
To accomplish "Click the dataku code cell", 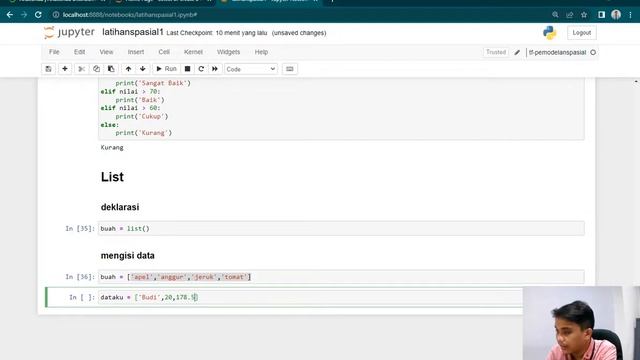I will coord(310,297).
